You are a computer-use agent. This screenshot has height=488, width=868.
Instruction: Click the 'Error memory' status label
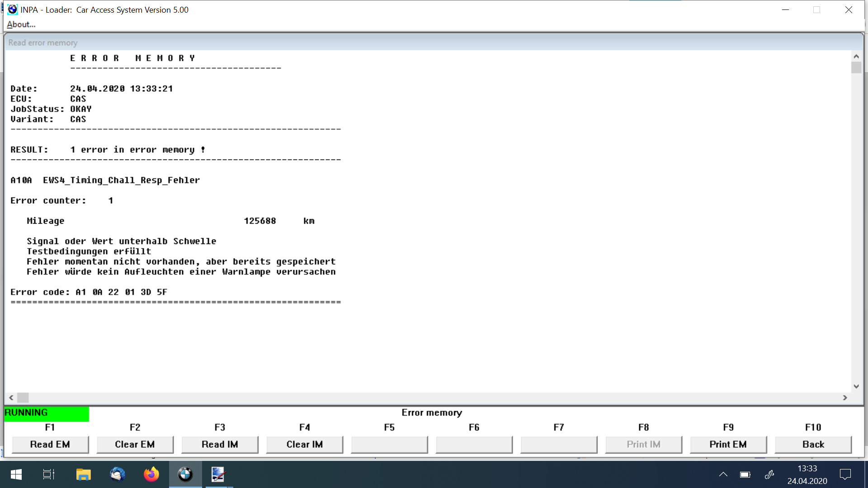point(432,413)
